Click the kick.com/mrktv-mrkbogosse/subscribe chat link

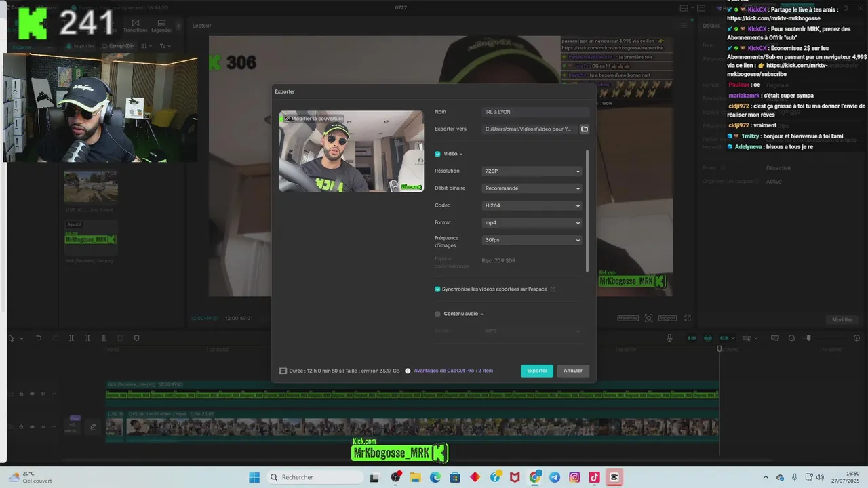[776, 69]
